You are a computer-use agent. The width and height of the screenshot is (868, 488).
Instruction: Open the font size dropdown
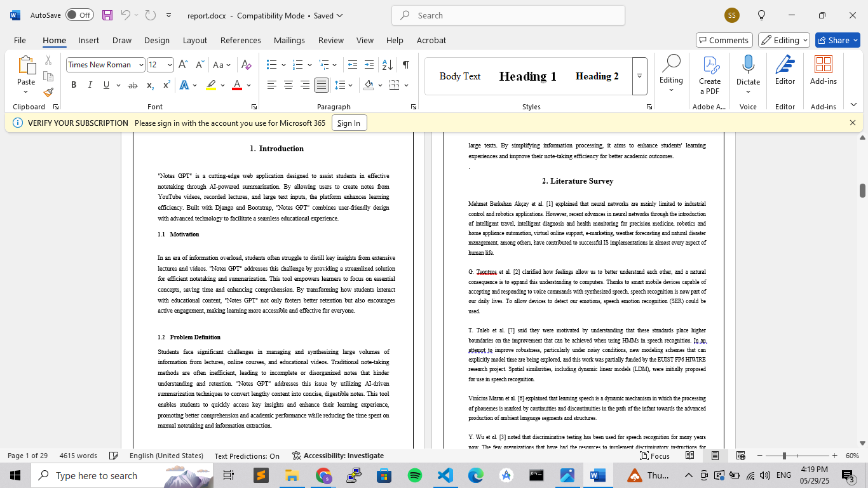pos(170,65)
